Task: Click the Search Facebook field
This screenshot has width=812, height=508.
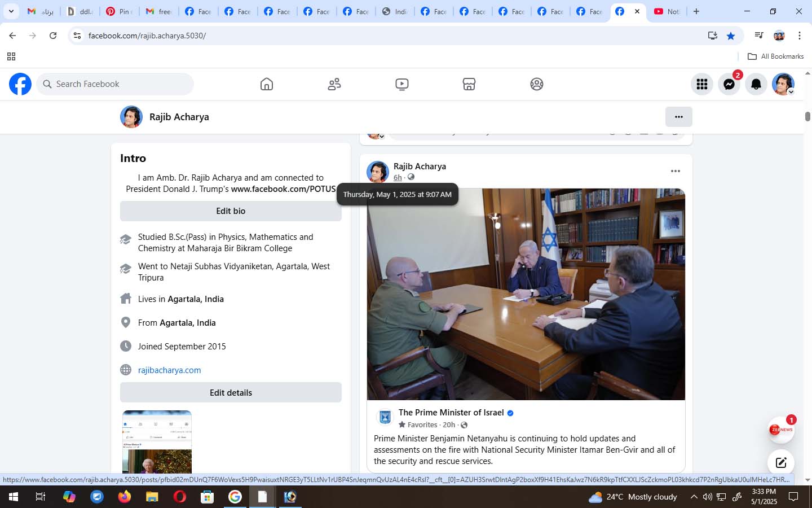Action: (116, 84)
